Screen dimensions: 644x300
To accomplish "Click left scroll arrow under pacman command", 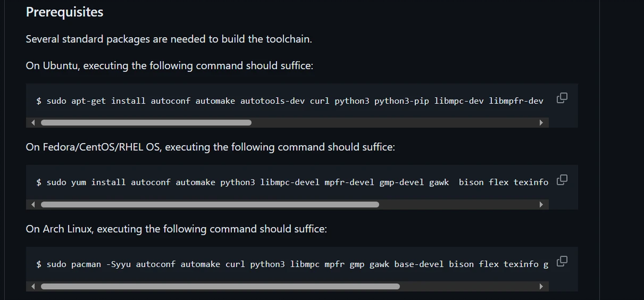I will 33,286.
